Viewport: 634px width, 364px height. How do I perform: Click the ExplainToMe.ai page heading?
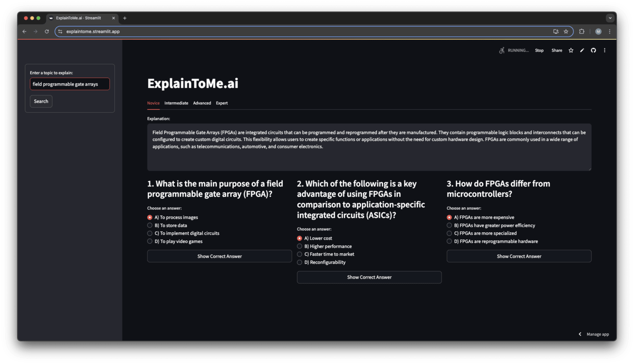coord(193,83)
